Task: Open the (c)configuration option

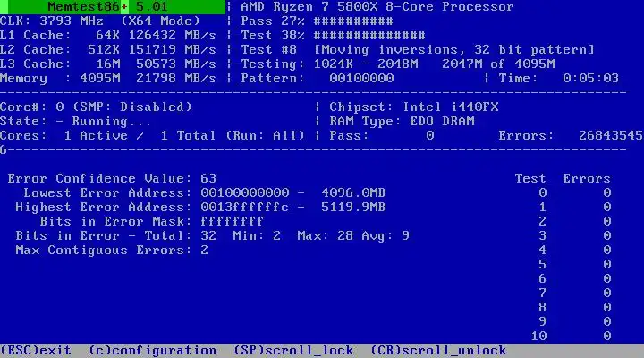Action: [x=152, y=351]
